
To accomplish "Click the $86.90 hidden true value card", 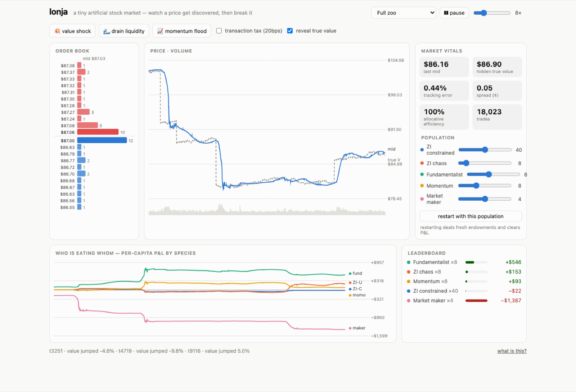I will (x=497, y=67).
